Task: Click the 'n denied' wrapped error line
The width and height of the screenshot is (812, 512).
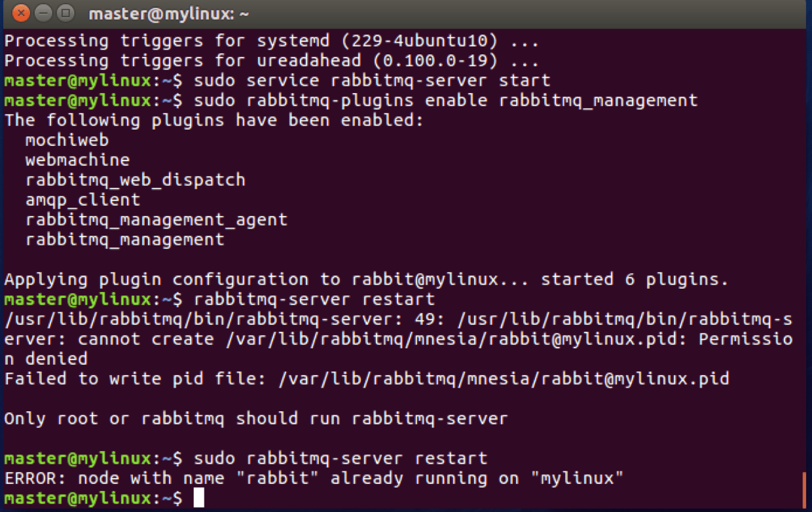Action: click(x=46, y=359)
